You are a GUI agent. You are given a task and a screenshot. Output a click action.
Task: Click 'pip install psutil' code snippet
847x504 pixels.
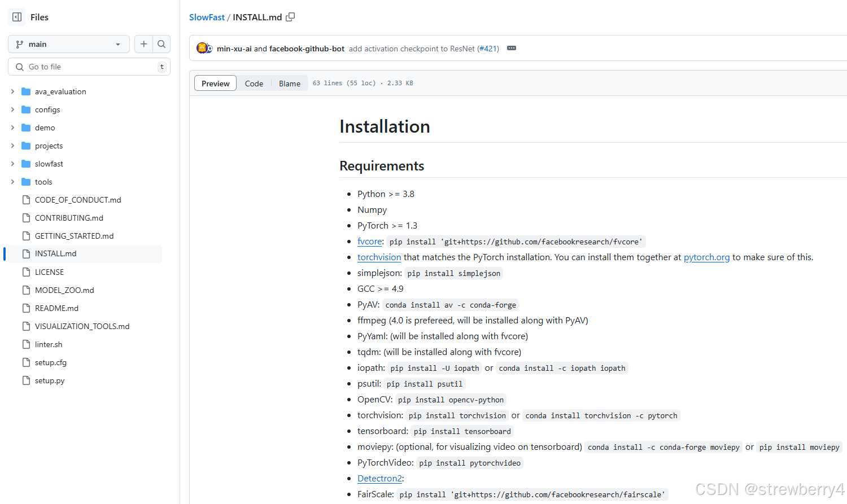coord(425,384)
